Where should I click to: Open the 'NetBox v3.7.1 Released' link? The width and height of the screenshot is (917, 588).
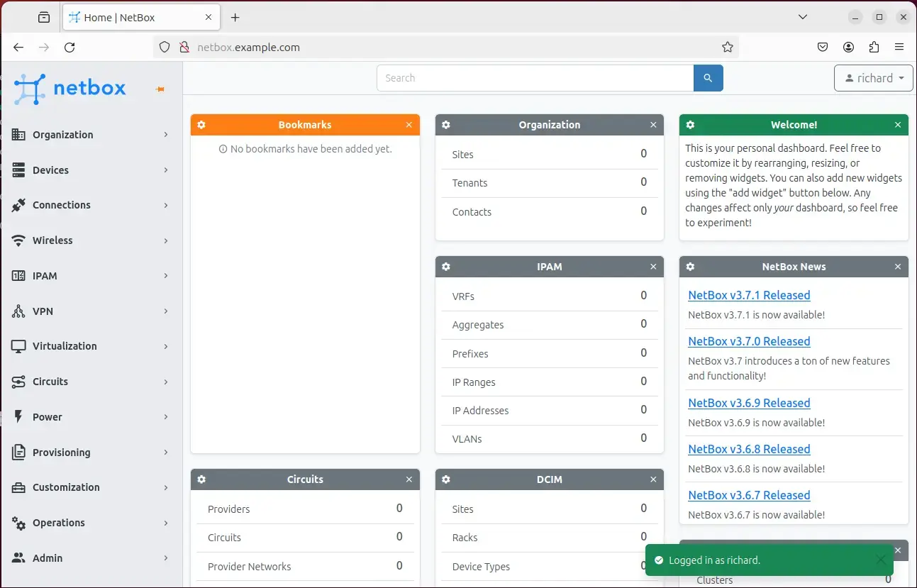pos(749,295)
